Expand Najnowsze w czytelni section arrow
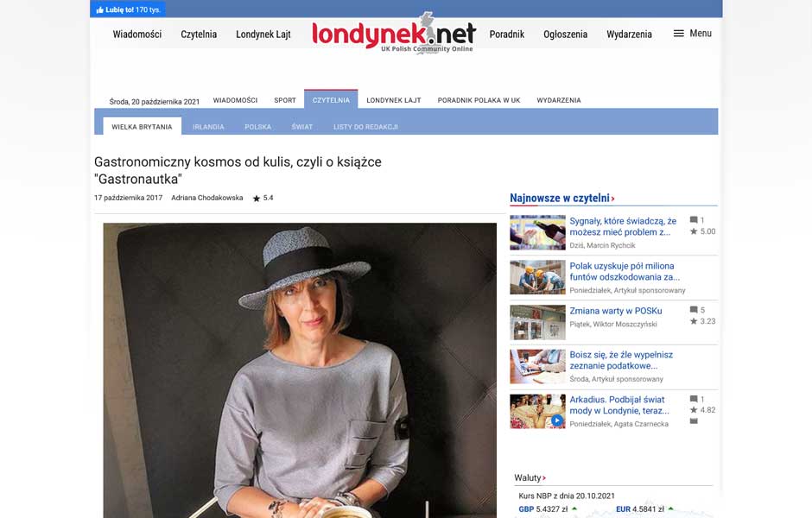Screen dimensions: 812x518 pos(612,199)
